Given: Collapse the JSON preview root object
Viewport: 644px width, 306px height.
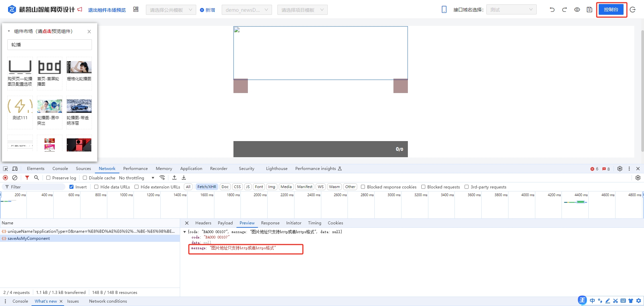Looking at the screenshot, I should pyautogui.click(x=184, y=232).
